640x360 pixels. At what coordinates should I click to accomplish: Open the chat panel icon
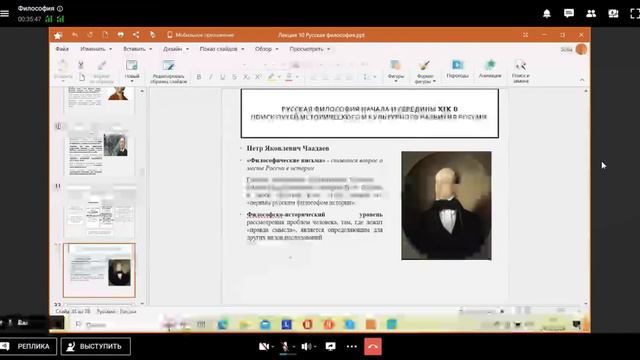tap(569, 13)
